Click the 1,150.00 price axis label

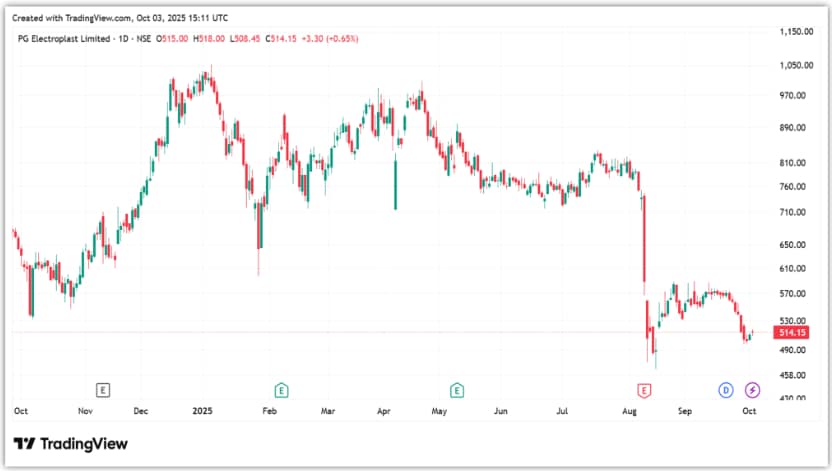coord(796,32)
